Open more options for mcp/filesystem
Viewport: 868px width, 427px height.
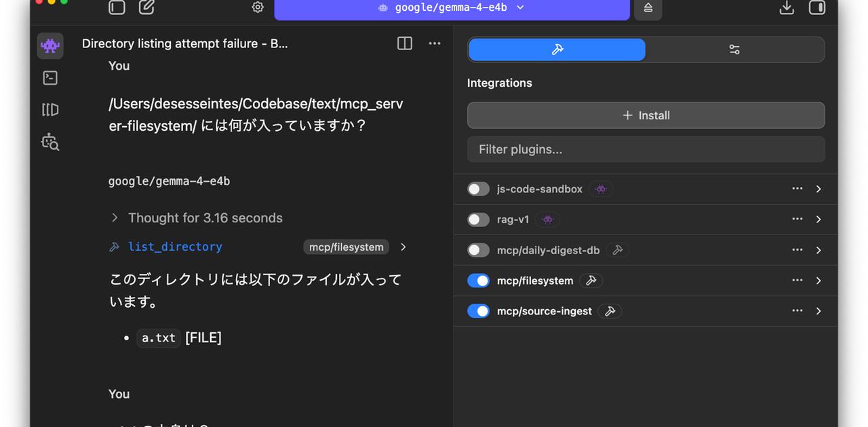(x=797, y=281)
